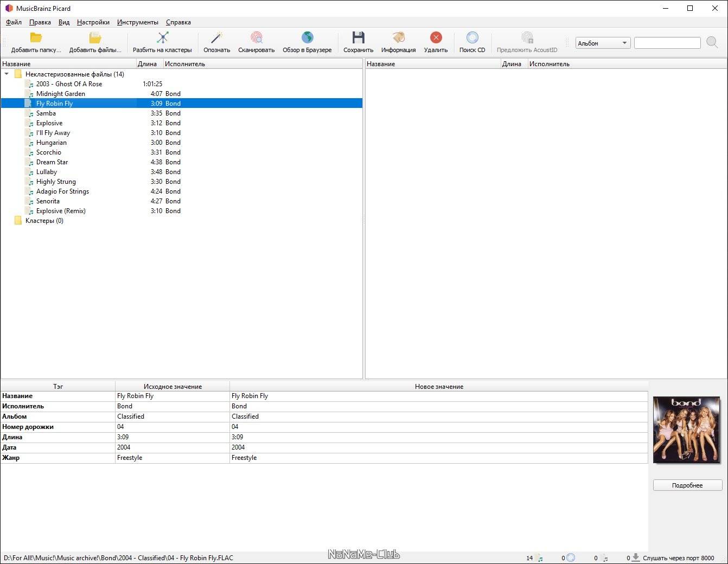This screenshot has width=728, height=564.
Task: Click the Scan fingerprint icon
Action: point(256,37)
